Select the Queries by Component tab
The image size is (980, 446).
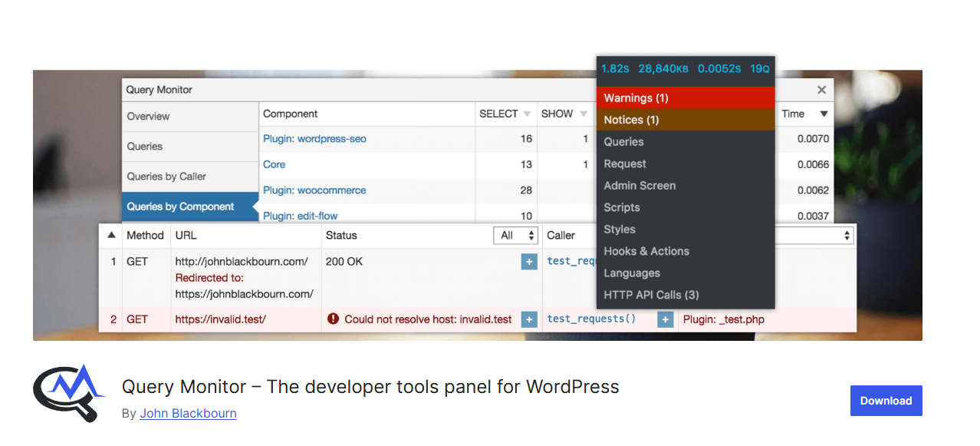click(181, 206)
